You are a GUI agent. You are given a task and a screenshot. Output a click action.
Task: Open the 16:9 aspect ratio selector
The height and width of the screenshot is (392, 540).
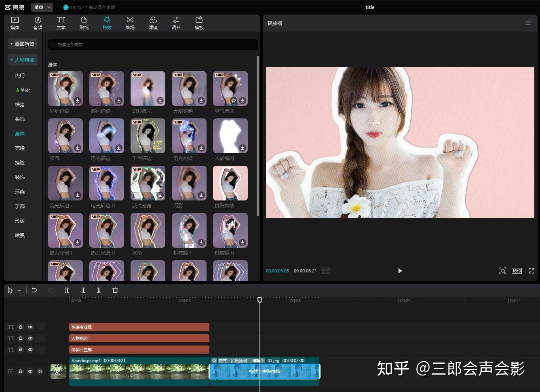[517, 271]
